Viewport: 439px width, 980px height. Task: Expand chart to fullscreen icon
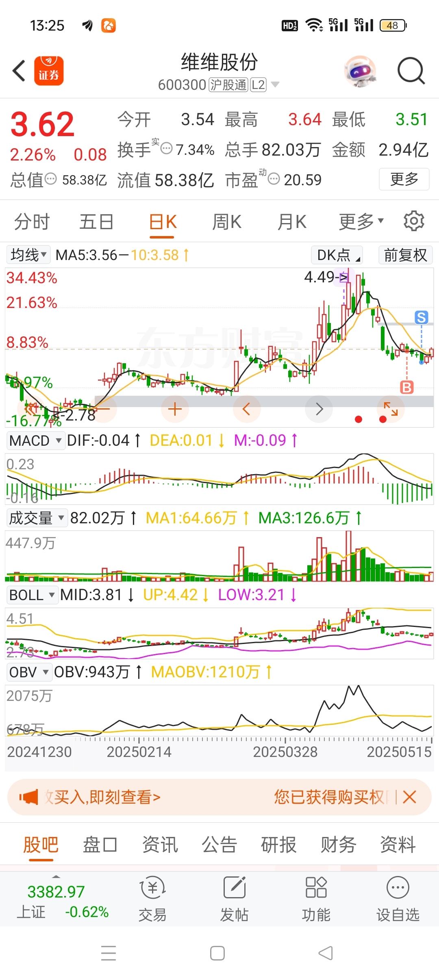(x=391, y=409)
